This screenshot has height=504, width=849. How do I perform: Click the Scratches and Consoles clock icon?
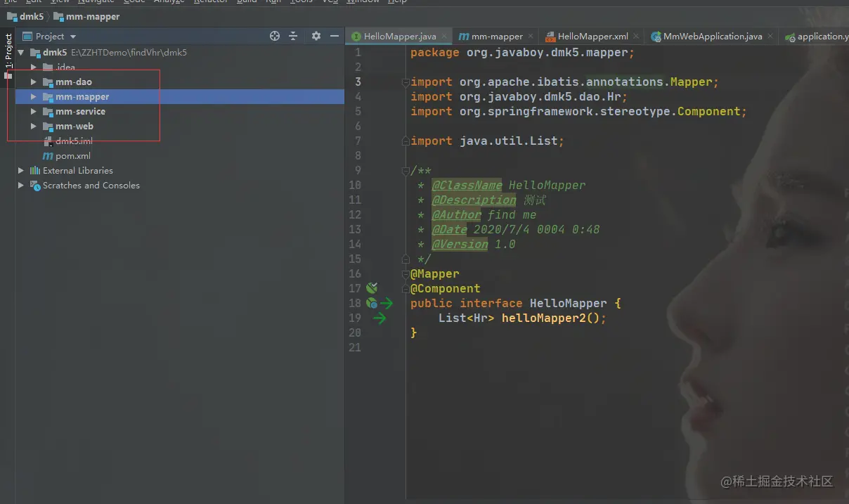coord(35,186)
